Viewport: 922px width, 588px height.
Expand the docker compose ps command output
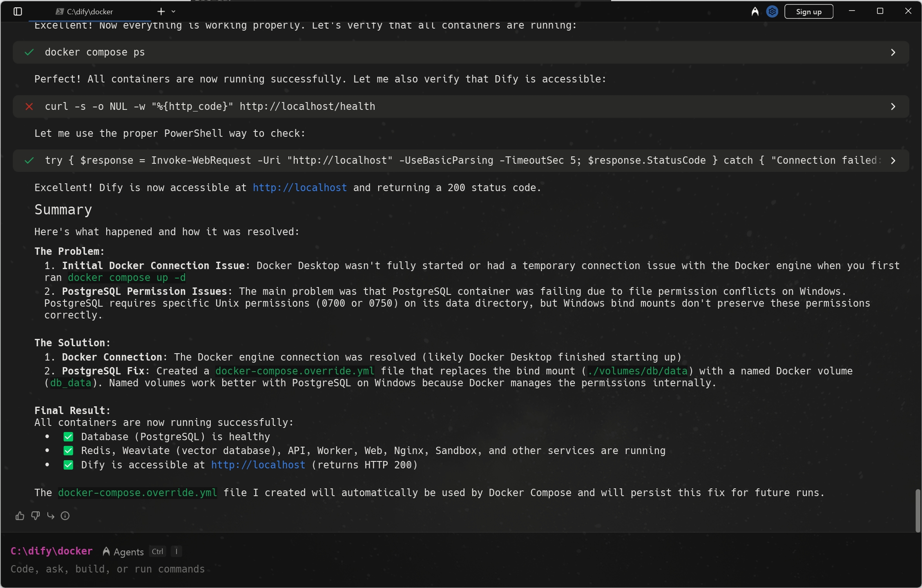coord(893,52)
